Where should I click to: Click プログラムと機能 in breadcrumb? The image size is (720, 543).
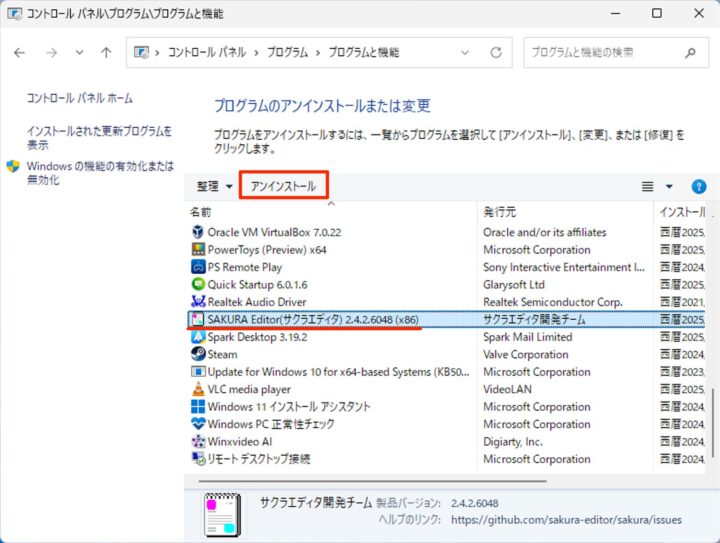(x=364, y=52)
